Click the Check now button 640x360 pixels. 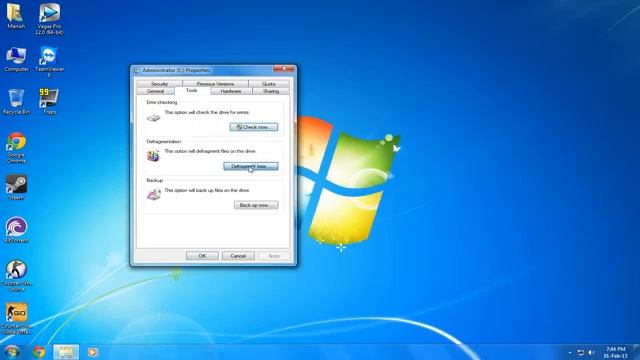tap(254, 127)
